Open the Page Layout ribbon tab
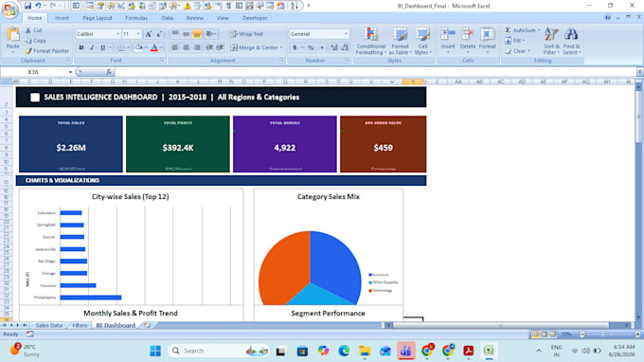This screenshot has width=644, height=362. pyautogui.click(x=98, y=18)
